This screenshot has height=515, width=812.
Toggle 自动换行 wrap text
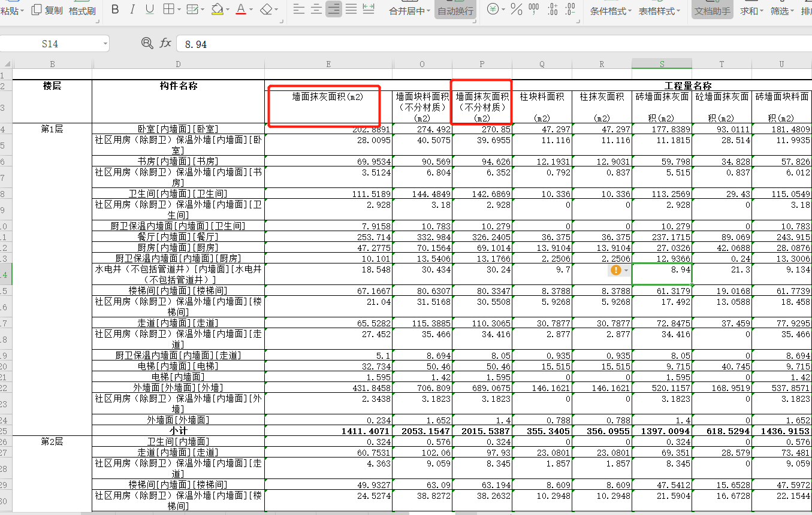tap(455, 11)
